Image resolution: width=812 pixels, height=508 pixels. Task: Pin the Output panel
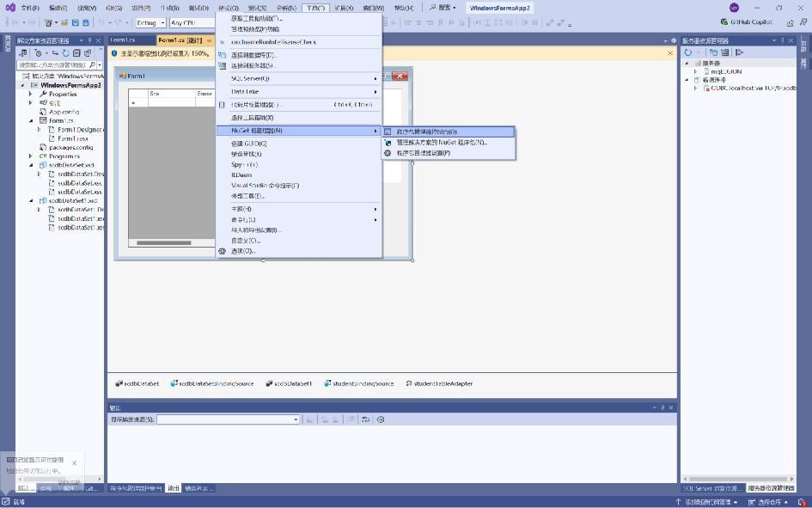point(662,408)
